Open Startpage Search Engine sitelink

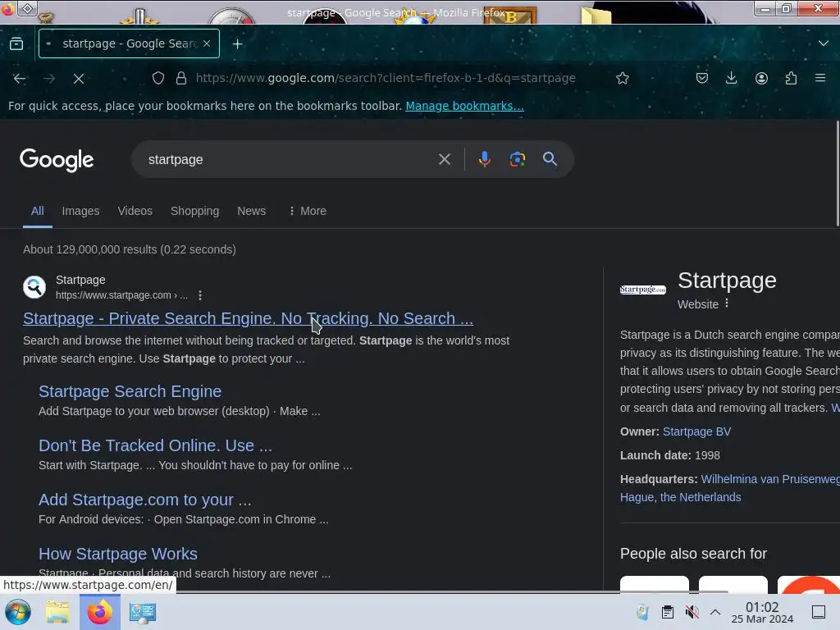tap(130, 391)
